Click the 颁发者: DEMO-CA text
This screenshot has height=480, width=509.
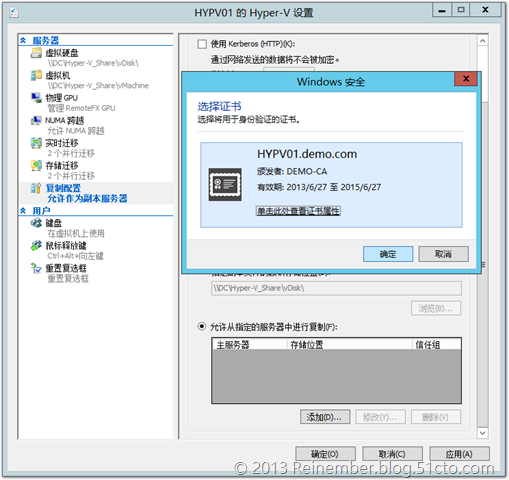point(292,171)
